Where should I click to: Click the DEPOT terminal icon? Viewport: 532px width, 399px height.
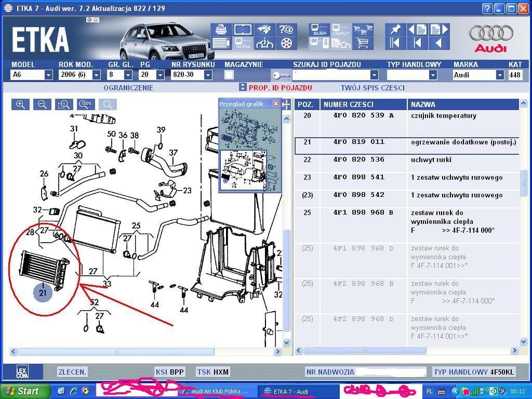point(341,30)
